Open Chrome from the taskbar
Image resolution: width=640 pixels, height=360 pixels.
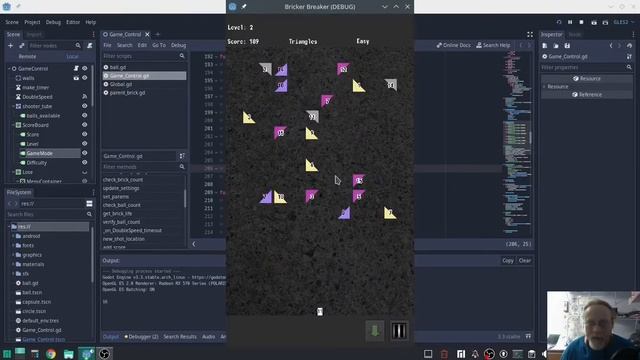[51, 354]
